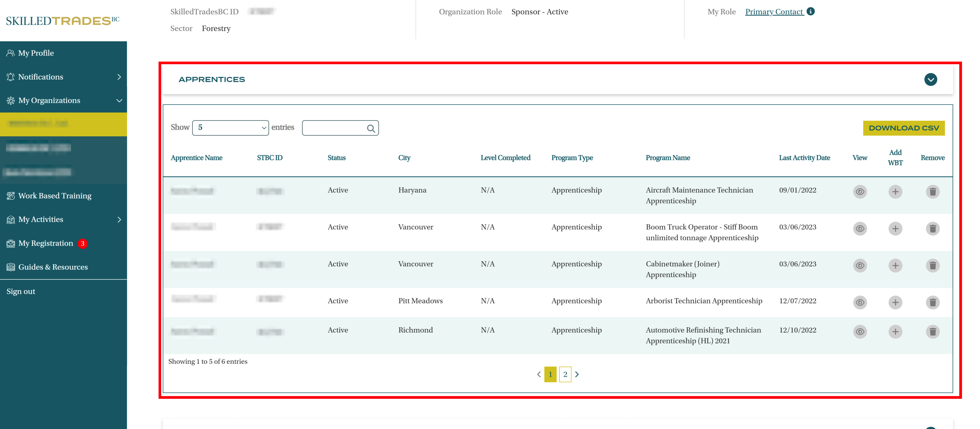Screen dimensions: 980x429
Task: Open Work Based Training in sidebar
Action: pyautogui.click(x=55, y=196)
